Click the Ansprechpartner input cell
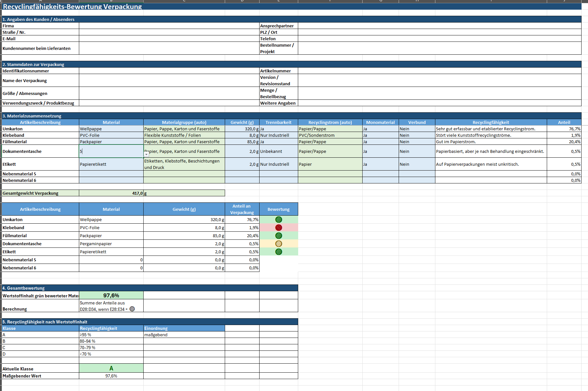The width and height of the screenshot is (588, 391). (440, 26)
